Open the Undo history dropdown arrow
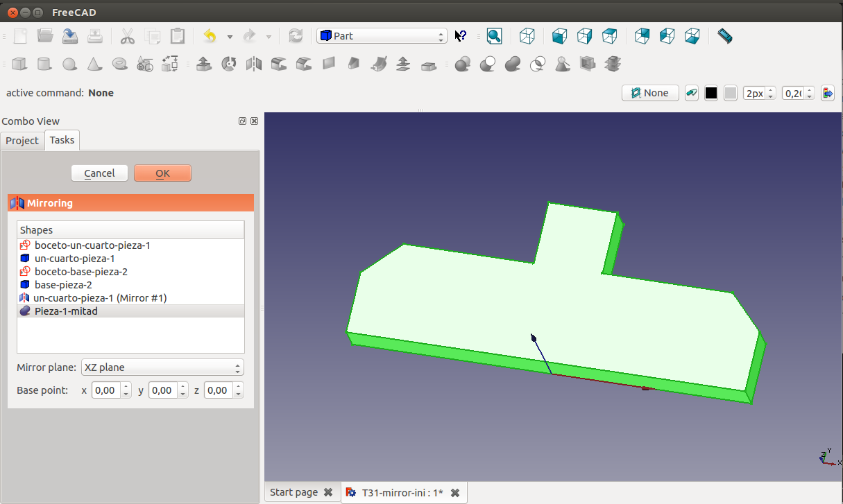Screen dimensions: 843x504 click(230, 36)
